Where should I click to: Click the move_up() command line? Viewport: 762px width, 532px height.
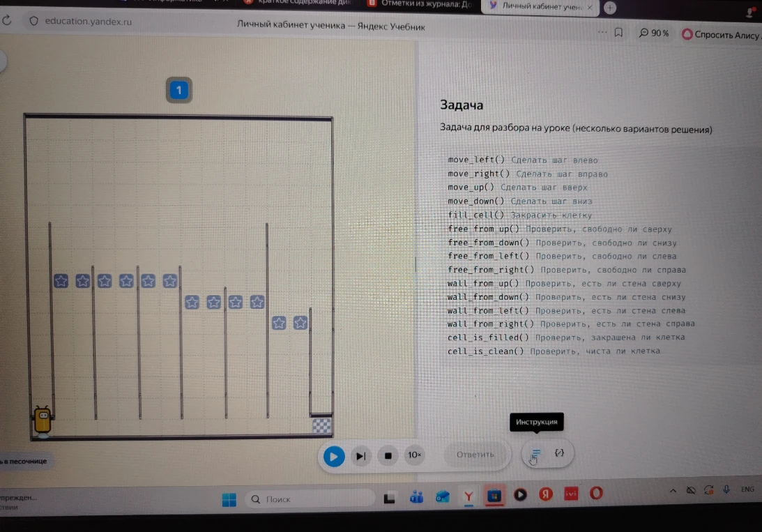click(517, 187)
